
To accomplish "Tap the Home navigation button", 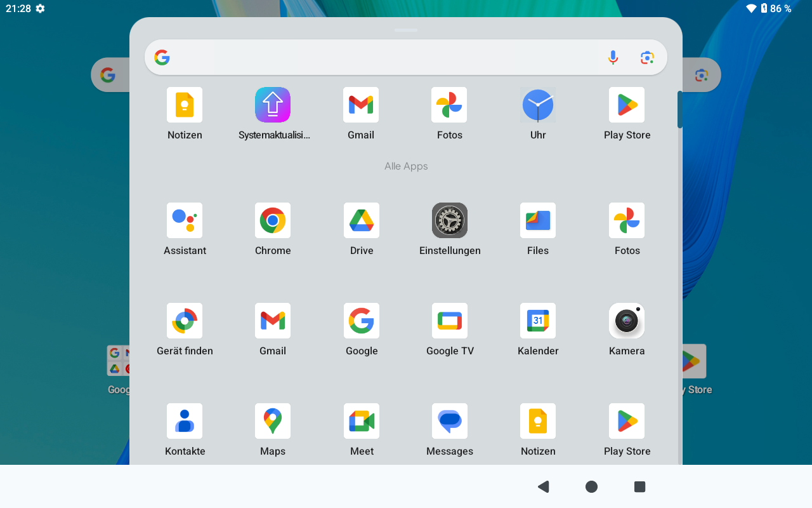I will tap(591, 486).
